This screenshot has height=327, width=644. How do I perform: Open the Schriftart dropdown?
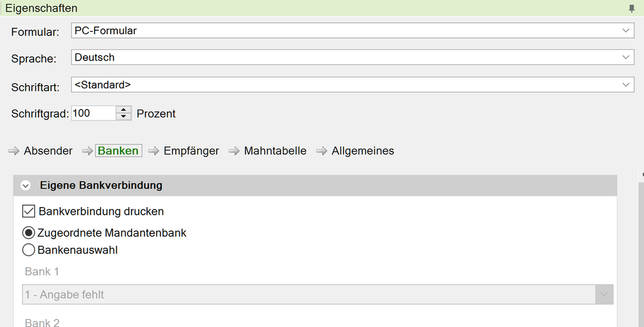coord(625,84)
